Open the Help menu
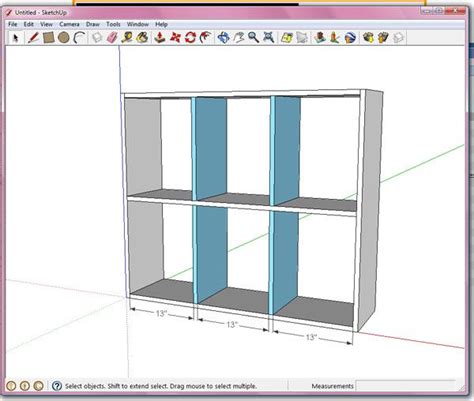The width and height of the screenshot is (474, 401). (161, 24)
